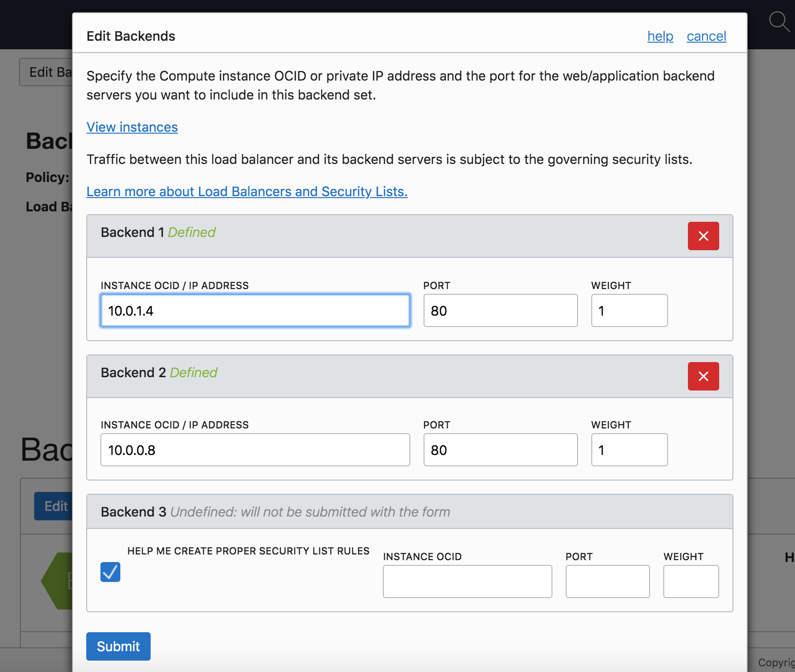
Task: Open View instances link
Action: (x=132, y=127)
